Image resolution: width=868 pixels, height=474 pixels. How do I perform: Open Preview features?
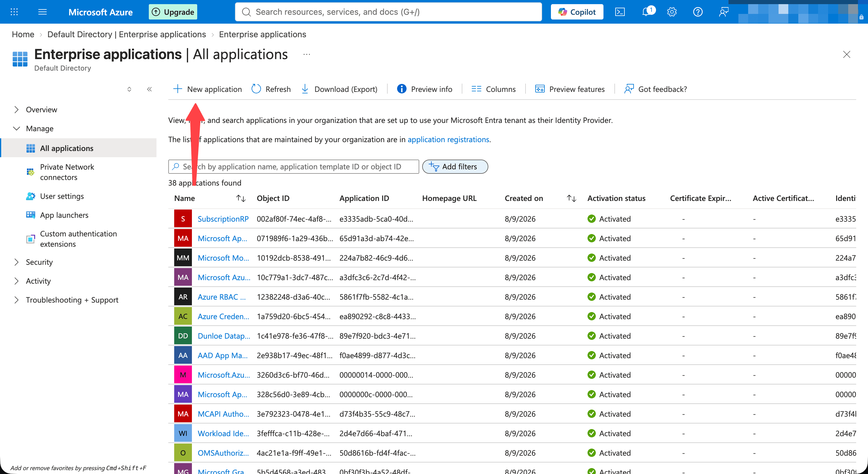point(570,89)
